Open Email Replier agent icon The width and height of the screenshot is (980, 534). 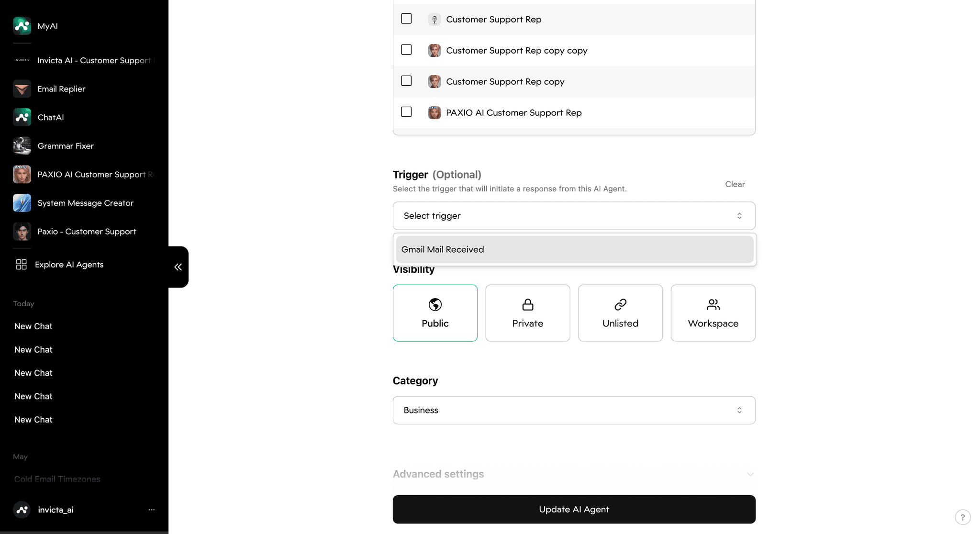22,89
